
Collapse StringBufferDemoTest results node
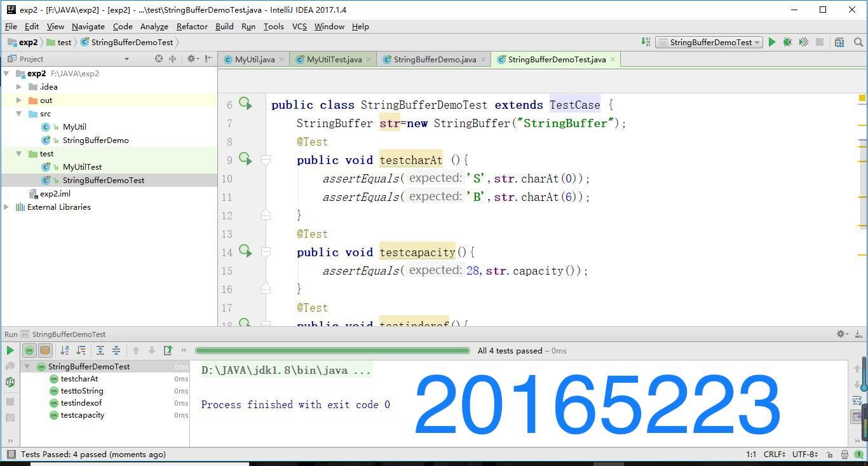27,367
